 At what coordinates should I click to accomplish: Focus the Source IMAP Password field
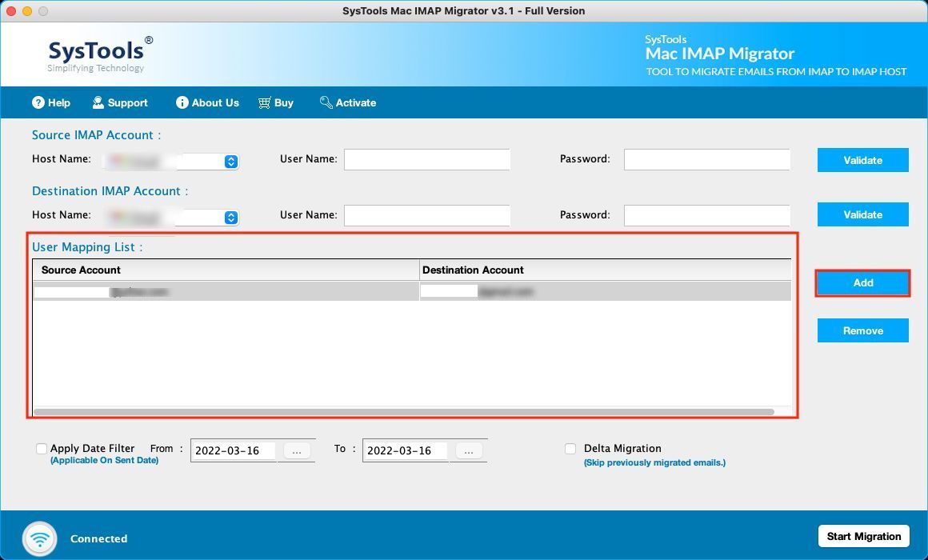tap(706, 159)
